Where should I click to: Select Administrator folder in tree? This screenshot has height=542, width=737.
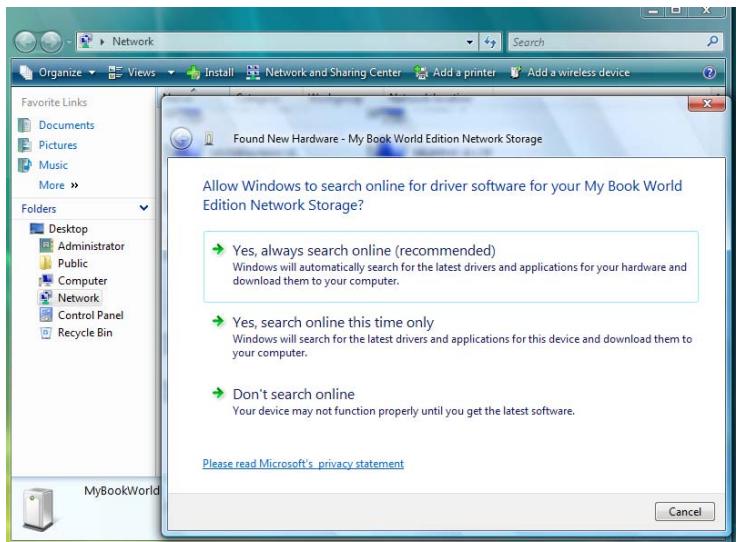tap(91, 246)
